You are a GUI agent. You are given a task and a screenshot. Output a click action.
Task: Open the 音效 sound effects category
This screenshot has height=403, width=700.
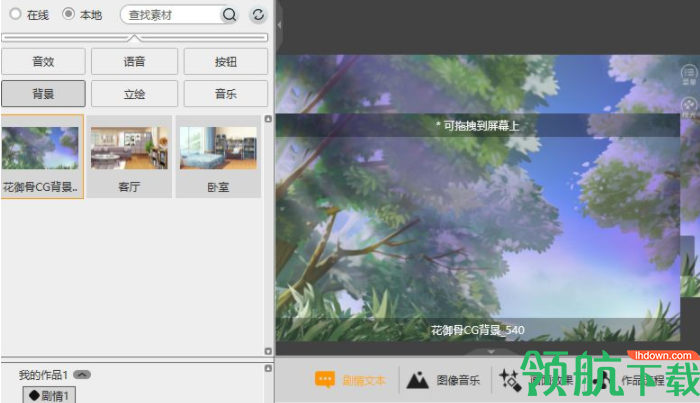[43, 62]
